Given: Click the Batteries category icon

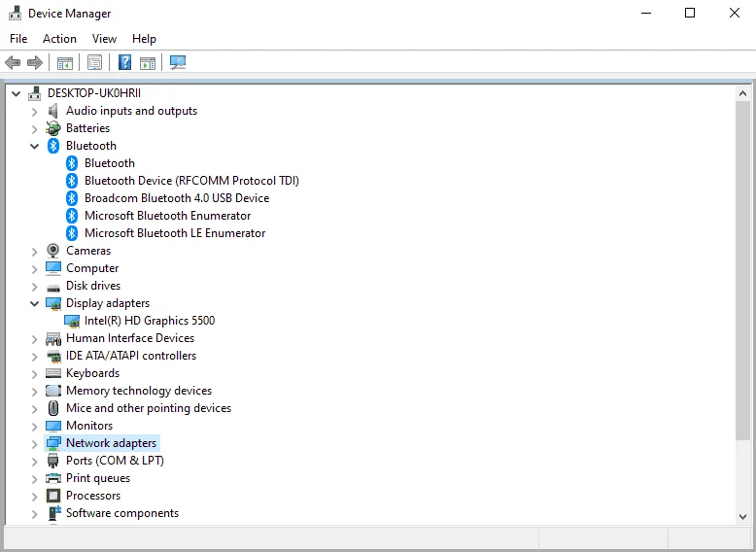Looking at the screenshot, I should (x=53, y=128).
